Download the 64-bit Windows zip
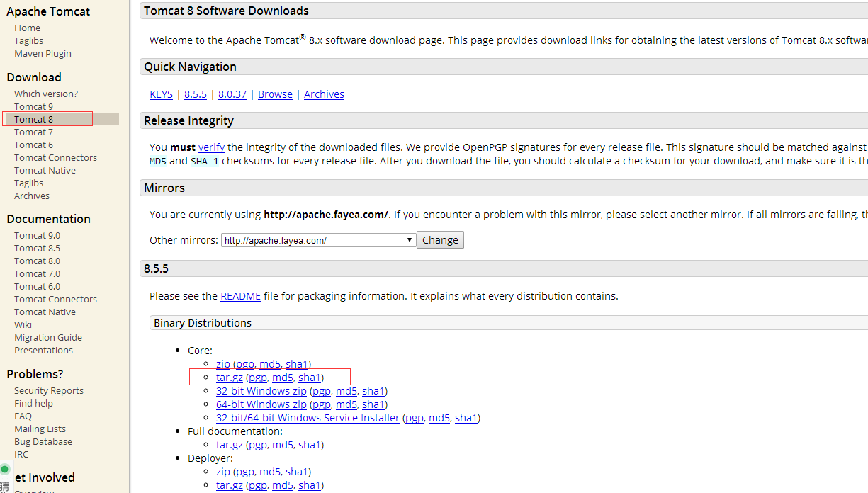The height and width of the screenshot is (493, 868). click(261, 404)
